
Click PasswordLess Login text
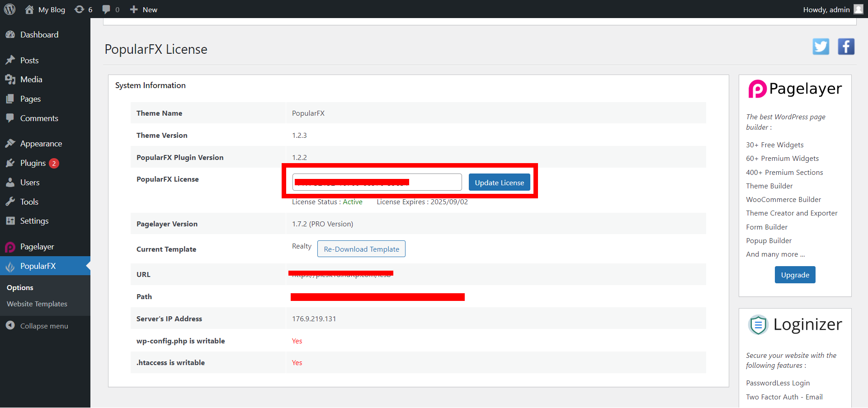pyautogui.click(x=778, y=383)
